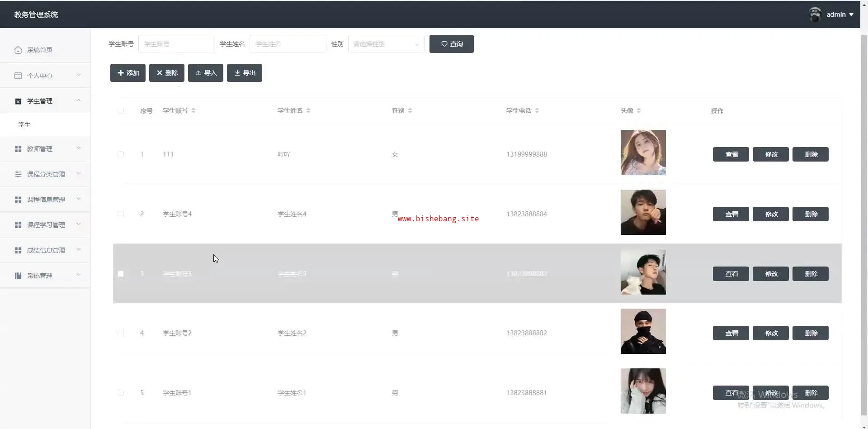Open avatar photo of 学生账号4
This screenshot has width=868, height=429.
pos(643,212)
